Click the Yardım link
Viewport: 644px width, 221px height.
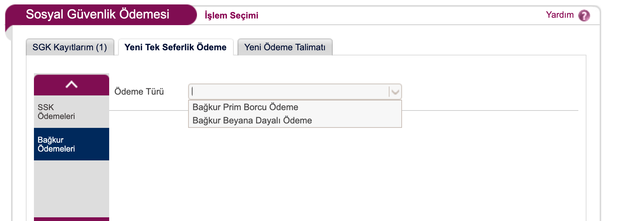coord(560,15)
